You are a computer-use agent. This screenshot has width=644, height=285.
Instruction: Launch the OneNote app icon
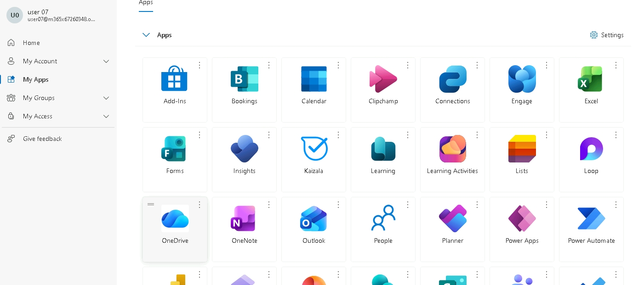[244, 218]
